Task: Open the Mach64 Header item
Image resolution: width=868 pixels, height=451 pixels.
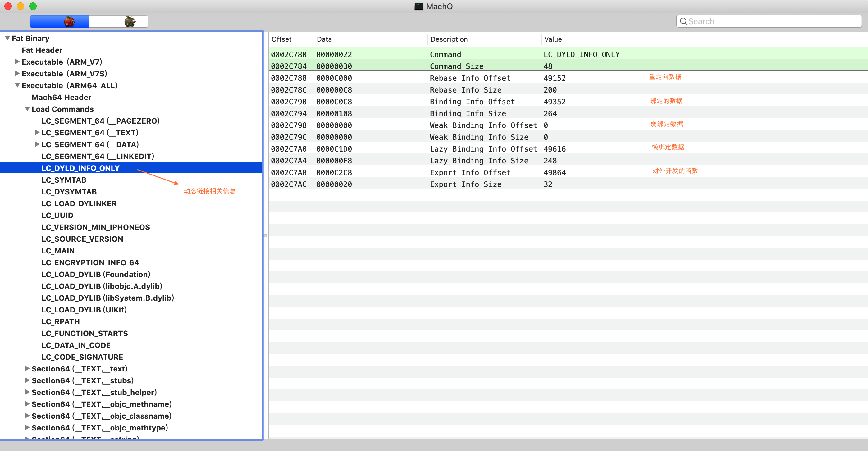Action: point(61,97)
